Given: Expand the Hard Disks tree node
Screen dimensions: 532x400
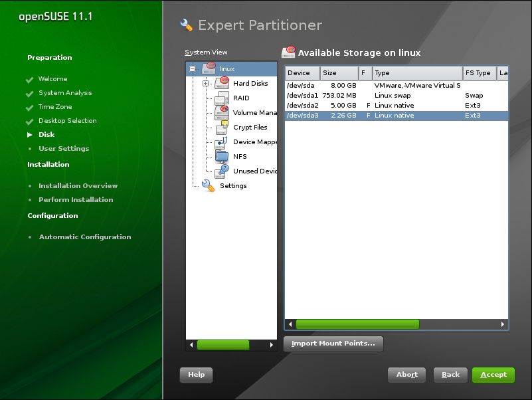Looking at the screenshot, I should tap(206, 83).
